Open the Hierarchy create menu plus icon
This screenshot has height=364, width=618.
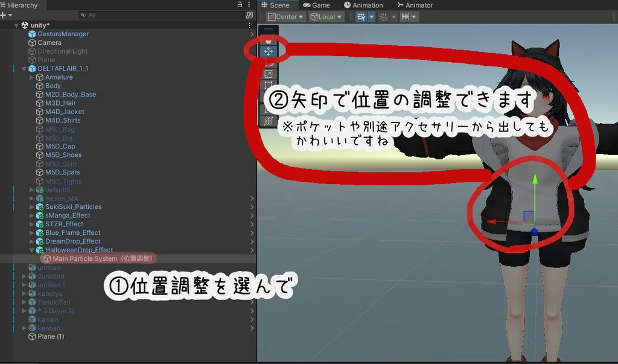click(5, 15)
